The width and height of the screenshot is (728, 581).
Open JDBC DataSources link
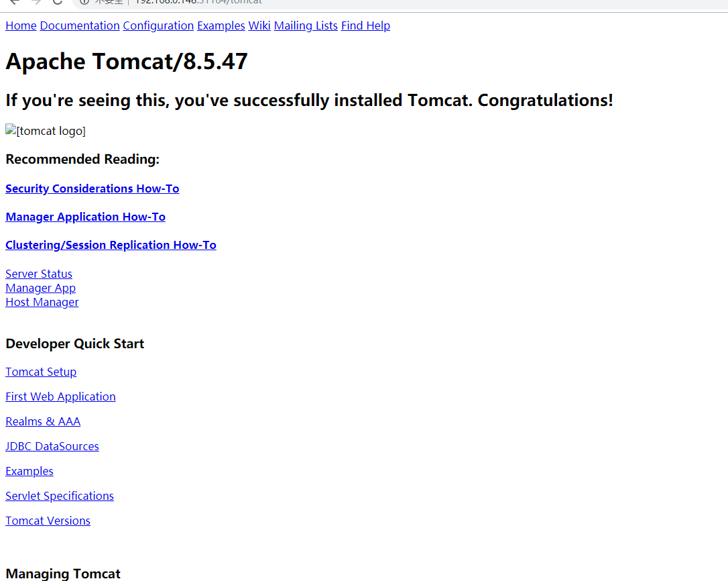pos(52,446)
